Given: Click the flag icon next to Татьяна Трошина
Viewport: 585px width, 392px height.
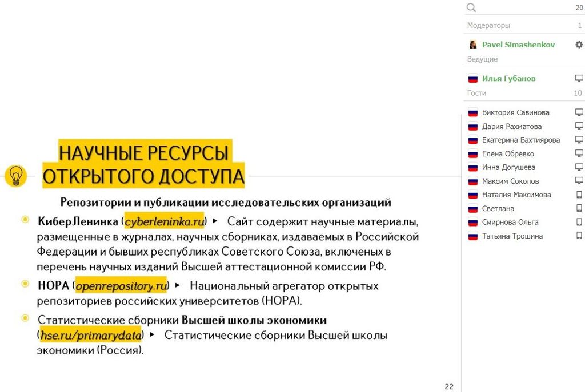Looking at the screenshot, I should [x=472, y=236].
